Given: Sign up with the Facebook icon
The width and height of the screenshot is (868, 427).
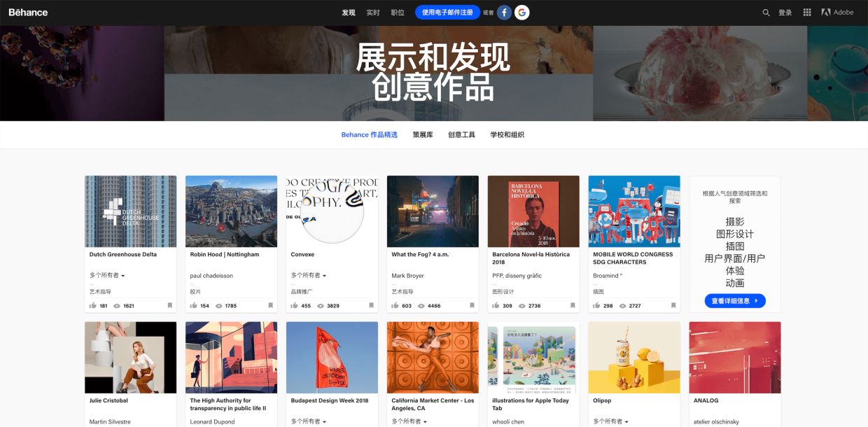Looking at the screenshot, I should tap(504, 13).
